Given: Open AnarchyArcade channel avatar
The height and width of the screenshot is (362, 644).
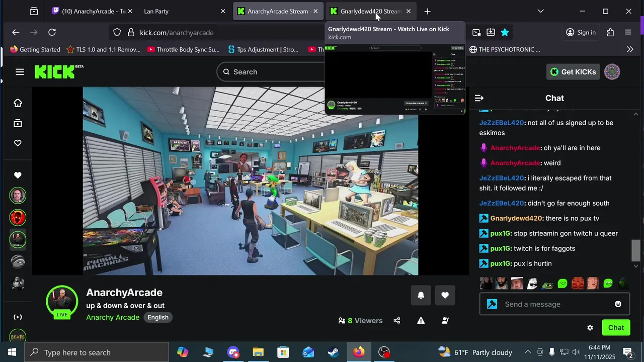Looking at the screenshot, I should [x=62, y=301].
